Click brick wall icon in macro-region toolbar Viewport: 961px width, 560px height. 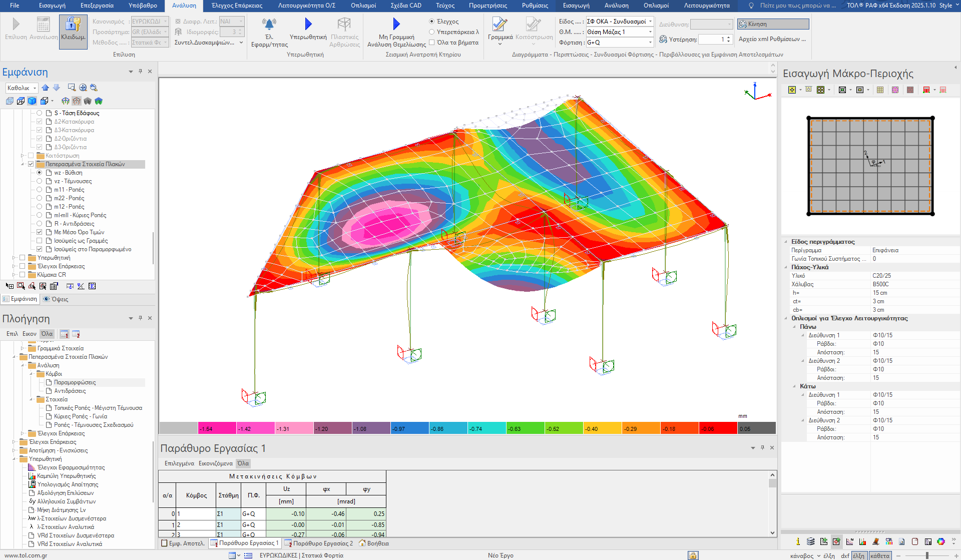910,90
